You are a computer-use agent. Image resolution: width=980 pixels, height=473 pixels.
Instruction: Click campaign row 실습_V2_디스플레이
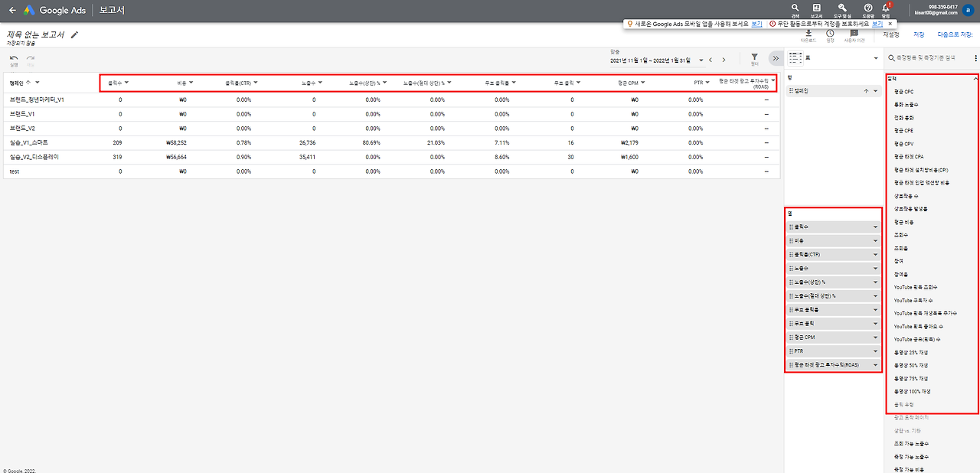click(x=34, y=157)
